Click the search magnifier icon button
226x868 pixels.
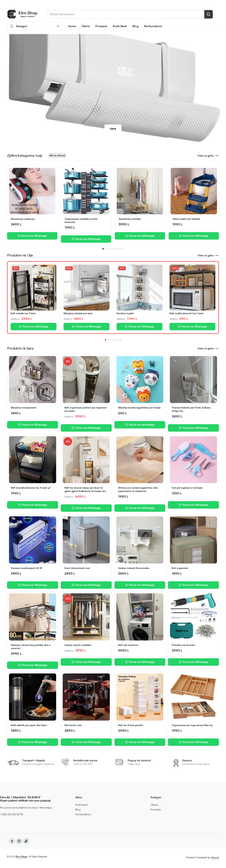coord(208,14)
